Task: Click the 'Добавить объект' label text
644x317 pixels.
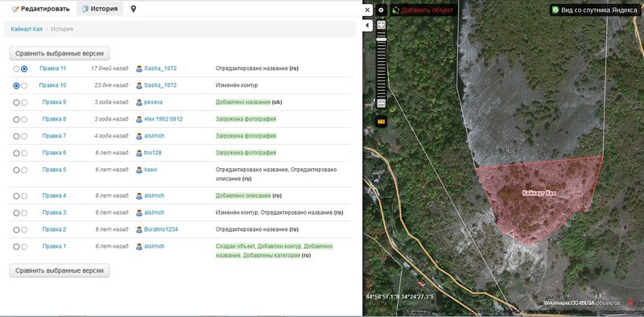Action: (x=427, y=10)
